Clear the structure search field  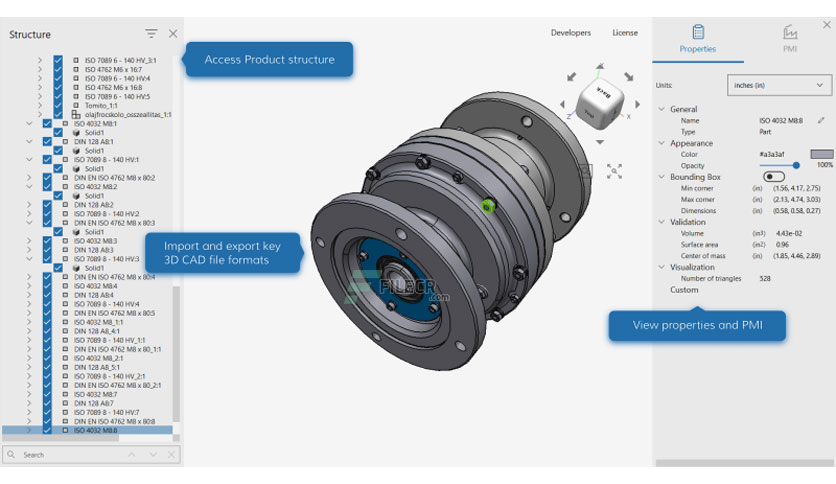171,455
